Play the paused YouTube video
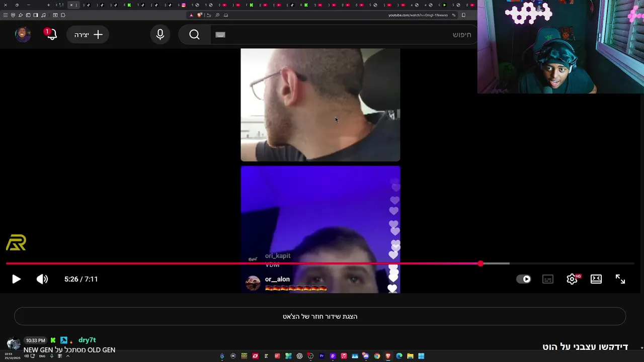644x362 pixels. pos(16,279)
